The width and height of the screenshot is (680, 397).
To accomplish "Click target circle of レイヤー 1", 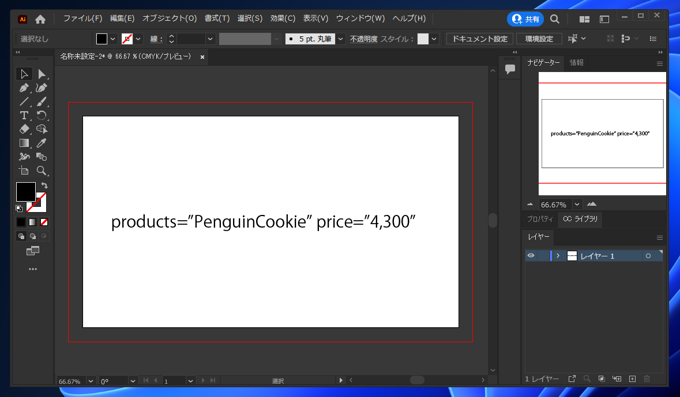I will [648, 256].
